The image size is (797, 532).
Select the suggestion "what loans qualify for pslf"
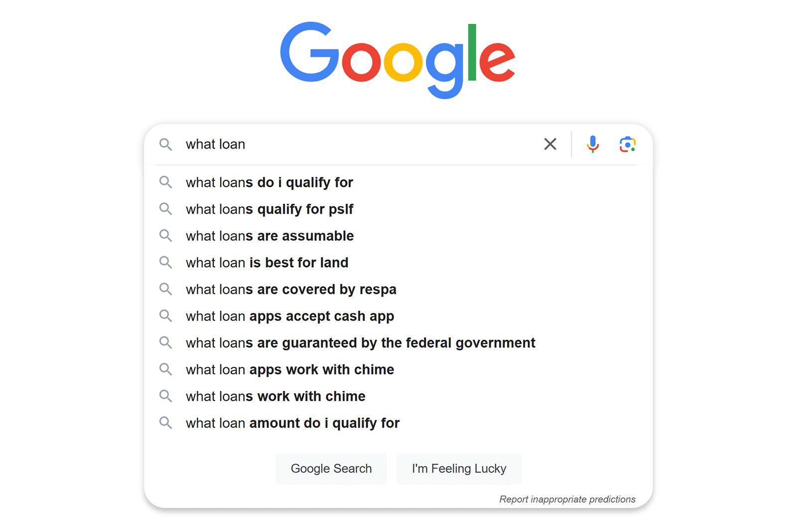[x=269, y=209]
